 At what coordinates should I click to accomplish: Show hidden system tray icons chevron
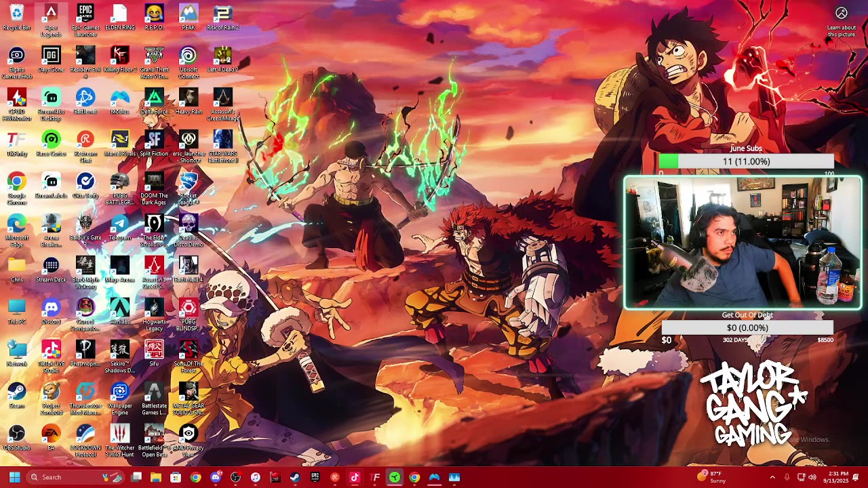point(772,477)
